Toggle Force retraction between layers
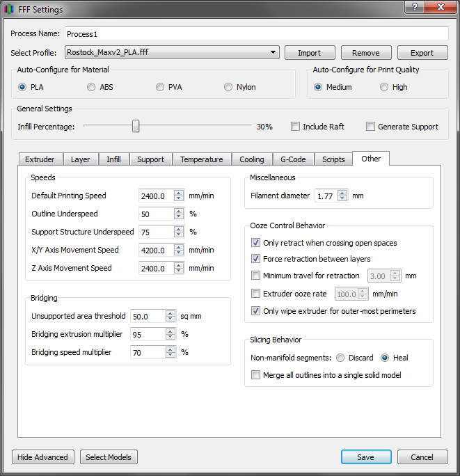Image resolution: width=460 pixels, height=476 pixels. (256, 259)
